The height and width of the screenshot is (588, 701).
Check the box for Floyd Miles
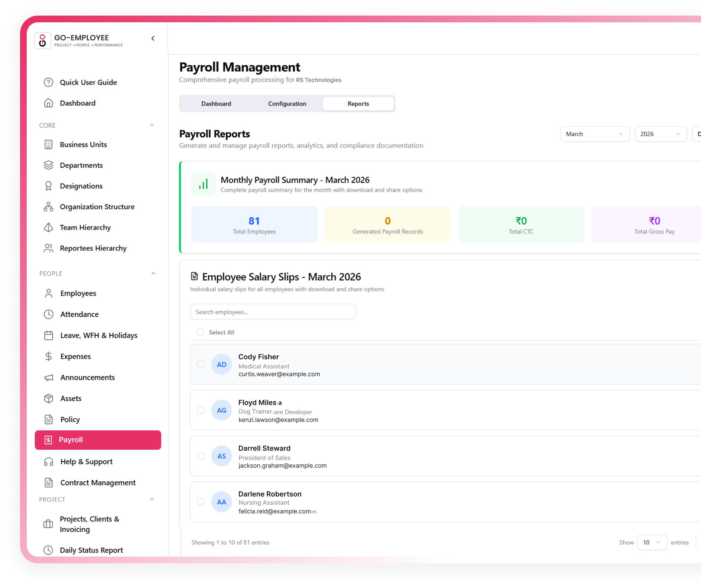pos(201,410)
